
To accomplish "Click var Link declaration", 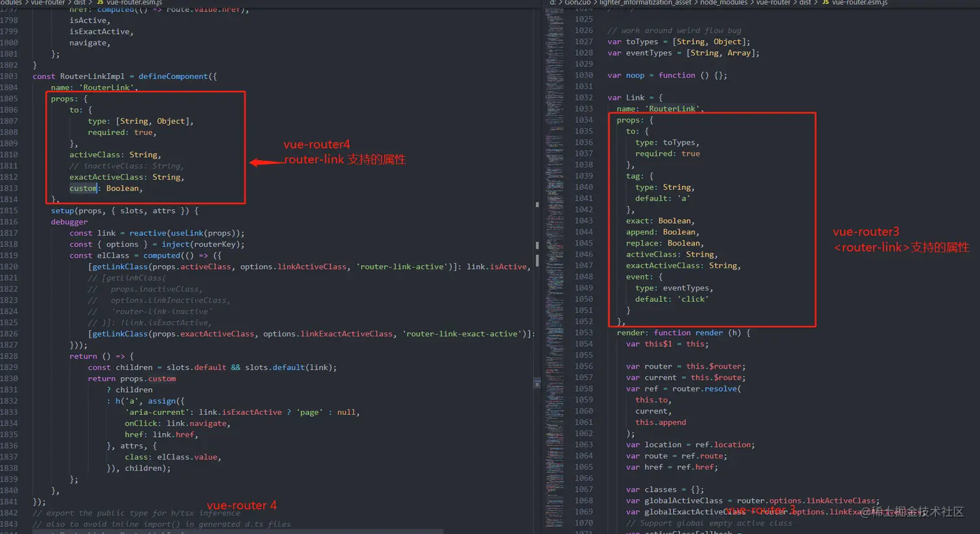I will (635, 98).
